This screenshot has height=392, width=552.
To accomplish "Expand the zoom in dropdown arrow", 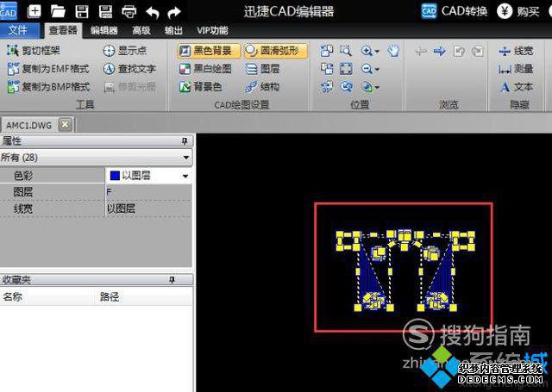I will [x=377, y=52].
